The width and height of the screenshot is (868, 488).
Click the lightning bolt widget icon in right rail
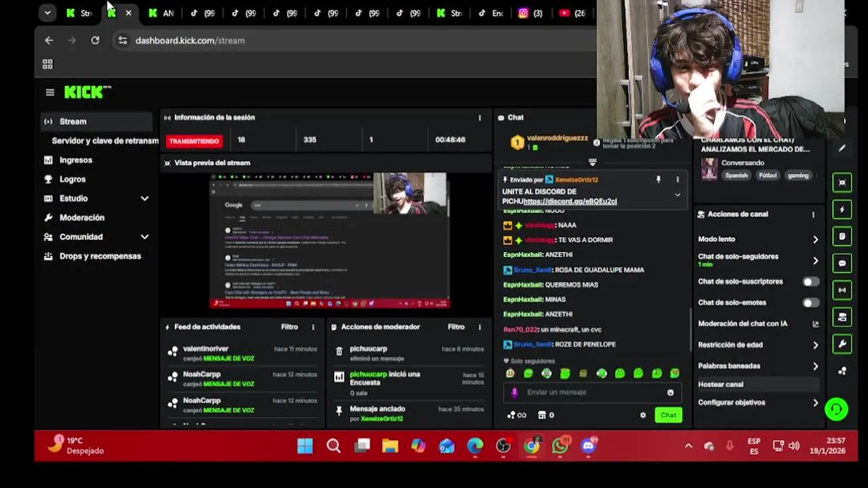pos(842,209)
